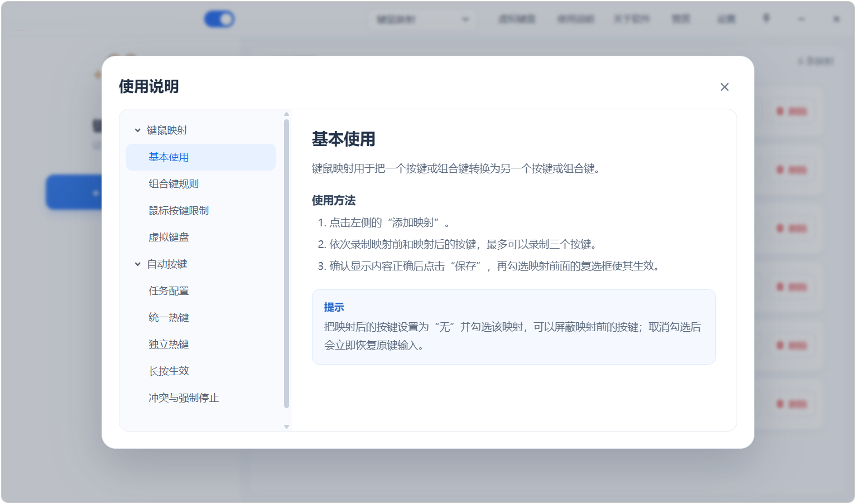This screenshot has width=856, height=504.
Task: Click the 提示 label in the tip box
Action: click(334, 307)
